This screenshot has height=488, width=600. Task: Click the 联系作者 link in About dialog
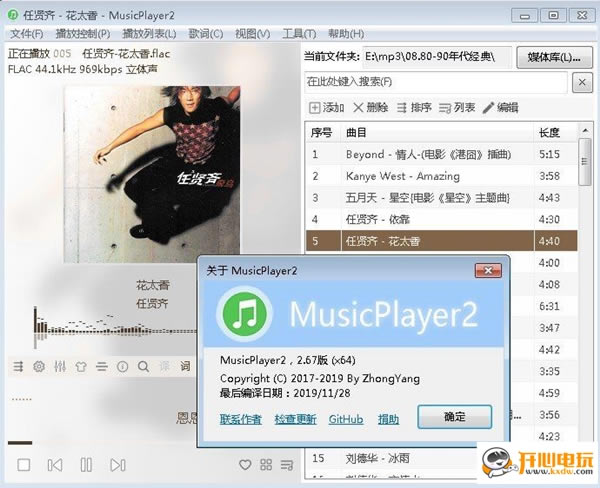point(241,419)
